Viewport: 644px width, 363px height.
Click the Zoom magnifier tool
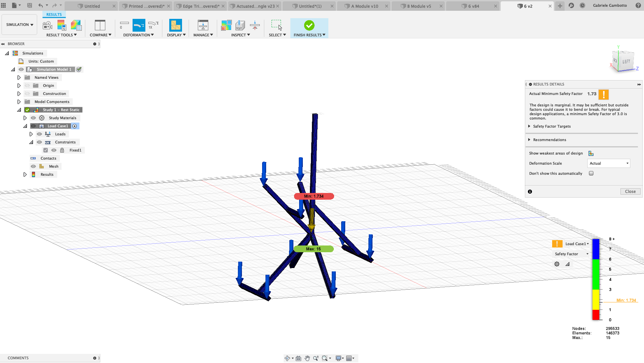316,358
